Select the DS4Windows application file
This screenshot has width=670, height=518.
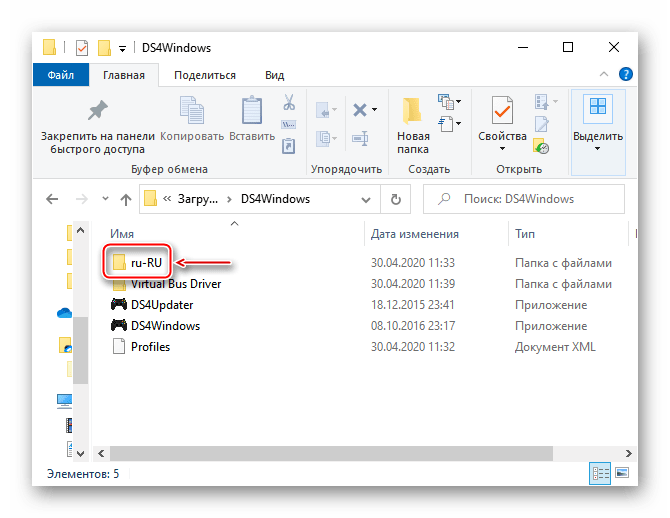(x=156, y=326)
